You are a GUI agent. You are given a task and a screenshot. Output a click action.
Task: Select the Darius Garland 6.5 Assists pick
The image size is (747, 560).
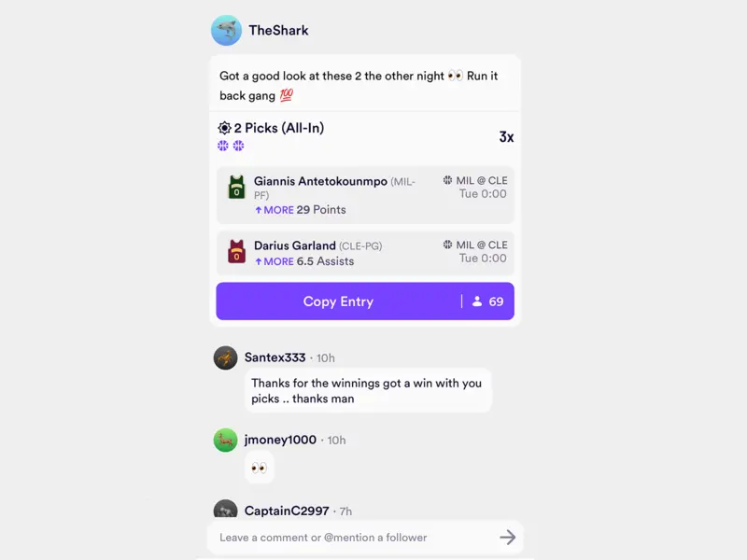[x=365, y=253]
